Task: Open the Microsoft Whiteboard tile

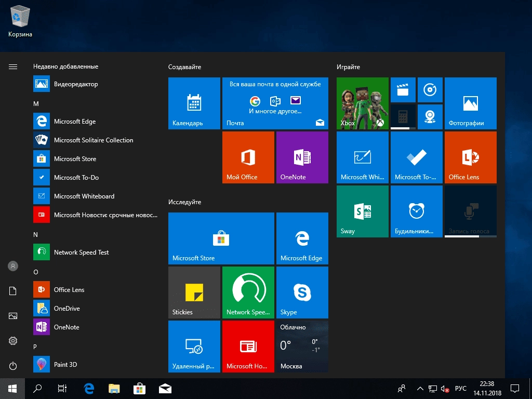Action: click(x=362, y=157)
